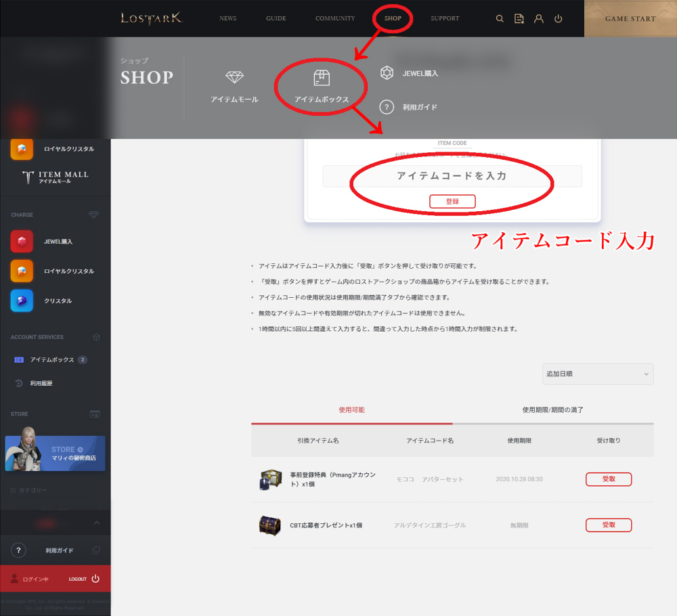The width and height of the screenshot is (677, 616).
Task: Click the copy icon next to 利用ガイド
Action: pyautogui.click(x=96, y=550)
